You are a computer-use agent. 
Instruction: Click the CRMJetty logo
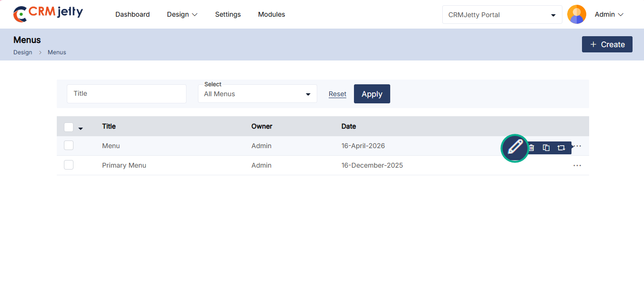pos(48,14)
